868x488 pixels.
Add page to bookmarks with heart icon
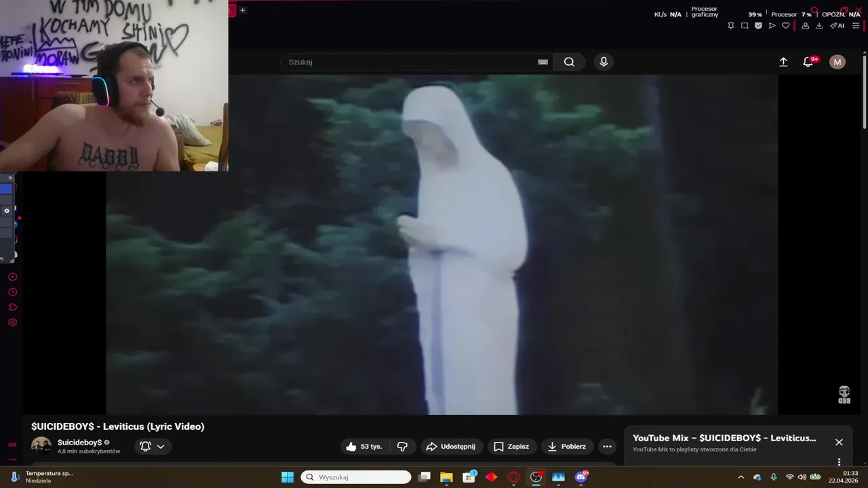[x=786, y=26]
